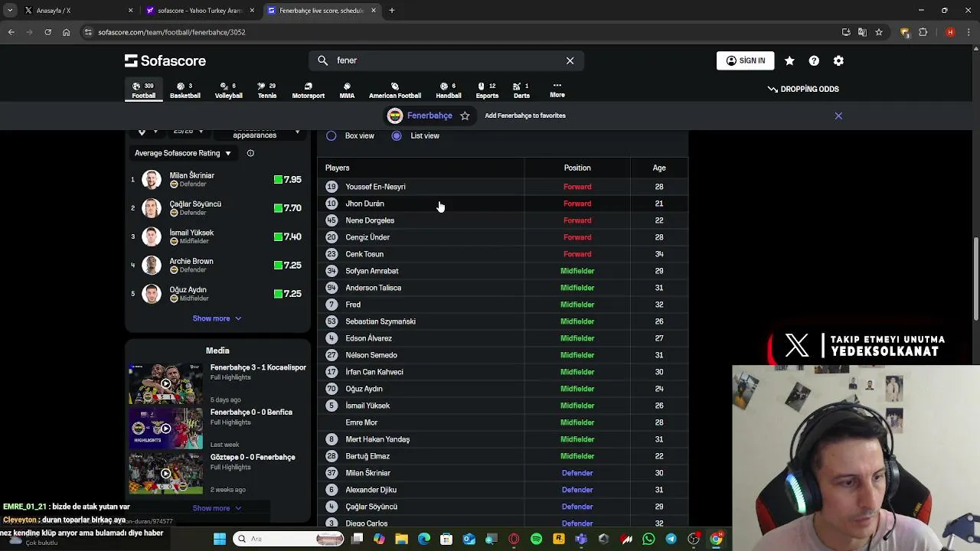Open browser extensions puzzle icon
Screen dimensions: 980x551
click(x=923, y=32)
